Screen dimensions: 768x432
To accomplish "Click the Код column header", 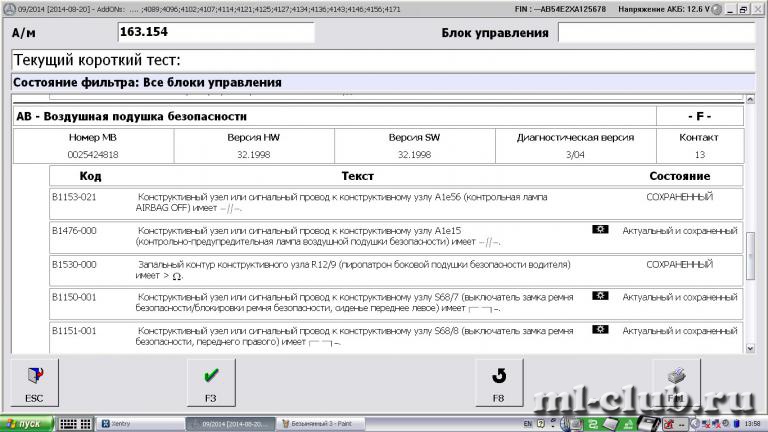I will coord(91,176).
